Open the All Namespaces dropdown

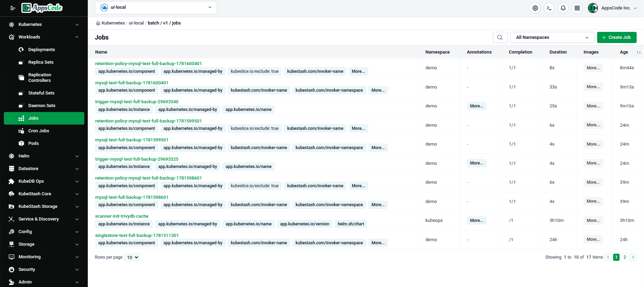552,37
